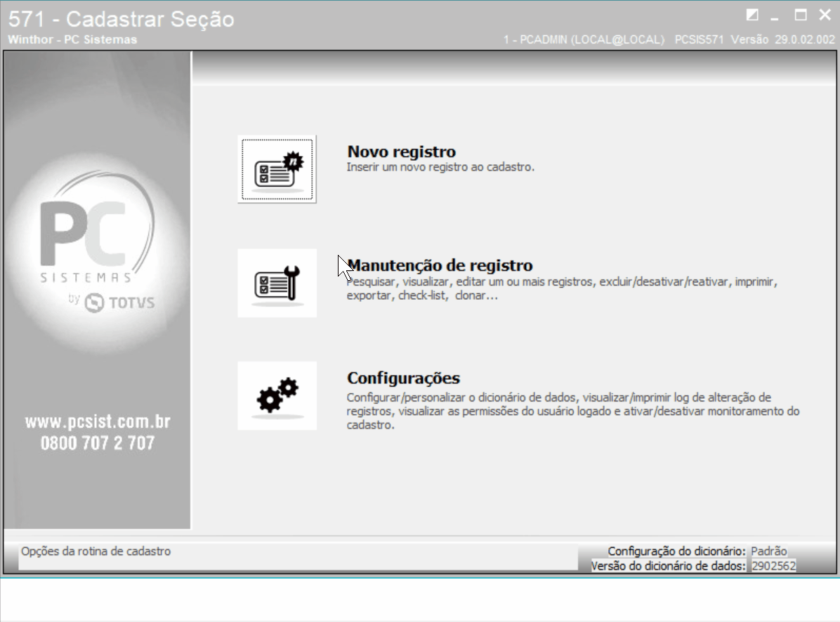Screen dimensions: 840x622
Task: Click the www.pcsist.com.br website text
Action: click(98, 422)
